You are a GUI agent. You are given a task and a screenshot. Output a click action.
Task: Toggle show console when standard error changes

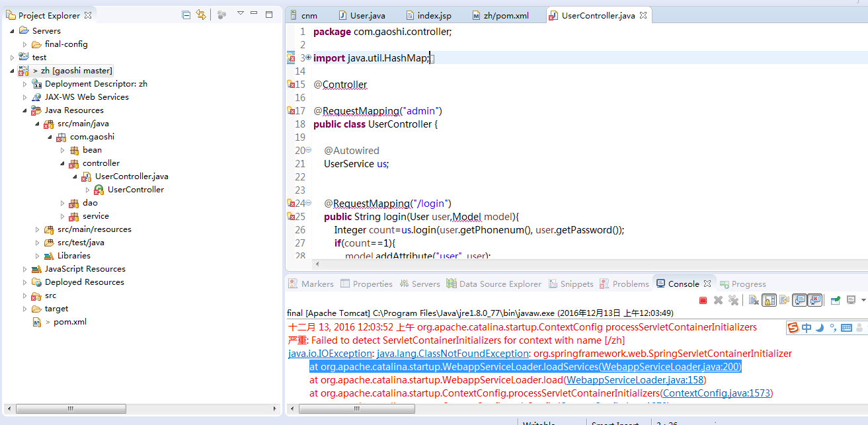(x=814, y=300)
